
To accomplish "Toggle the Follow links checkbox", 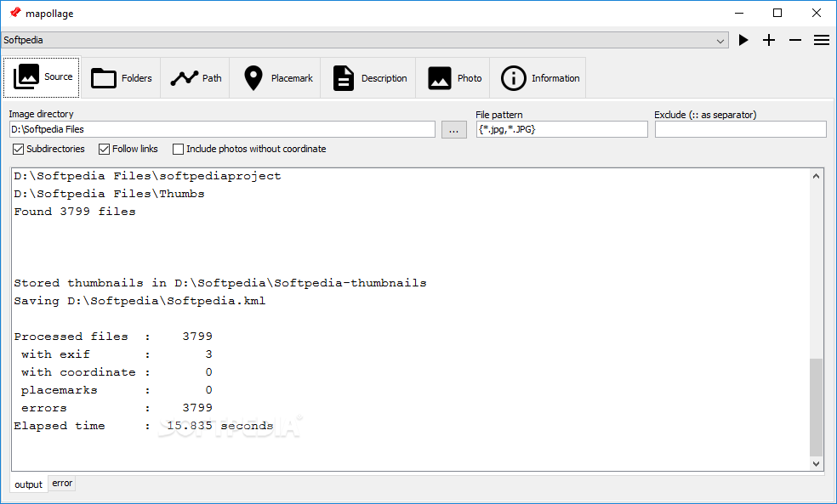I will [x=104, y=150].
